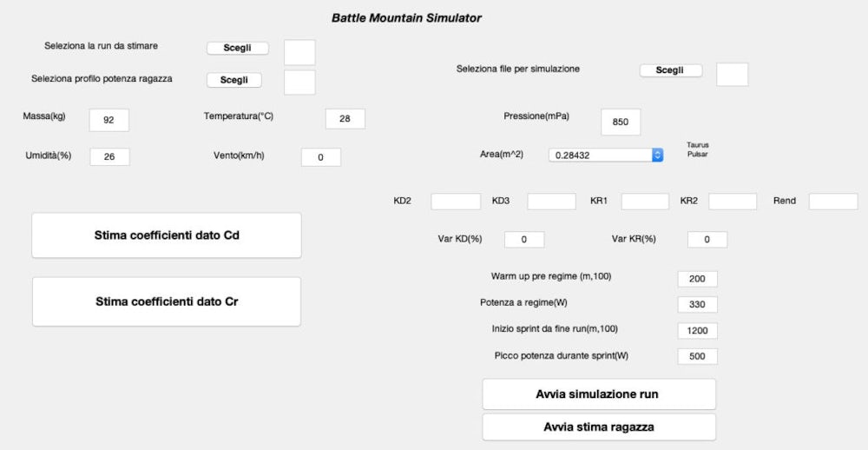Click the Picco potenza durante sprint field
This screenshot has width=868, height=450.
[x=698, y=356]
